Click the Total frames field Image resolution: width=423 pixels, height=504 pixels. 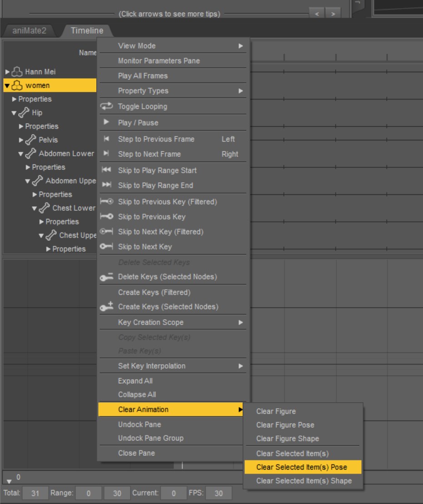point(35,493)
